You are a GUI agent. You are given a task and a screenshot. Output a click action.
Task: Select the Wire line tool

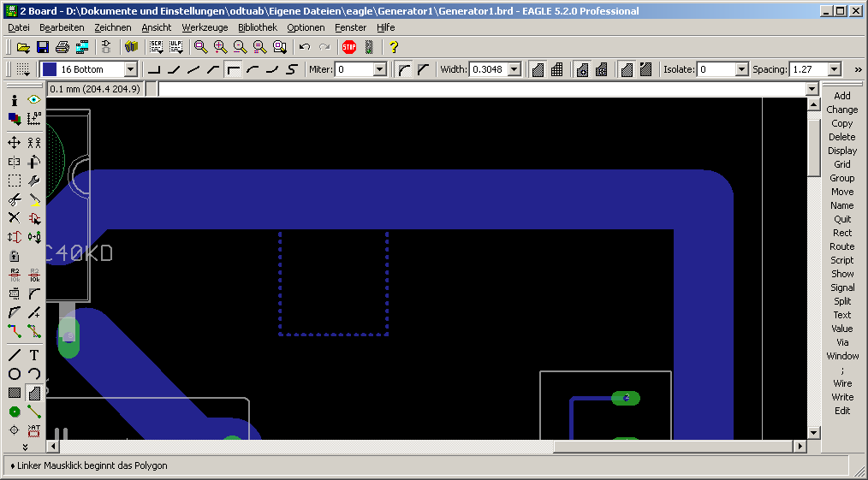pos(15,355)
